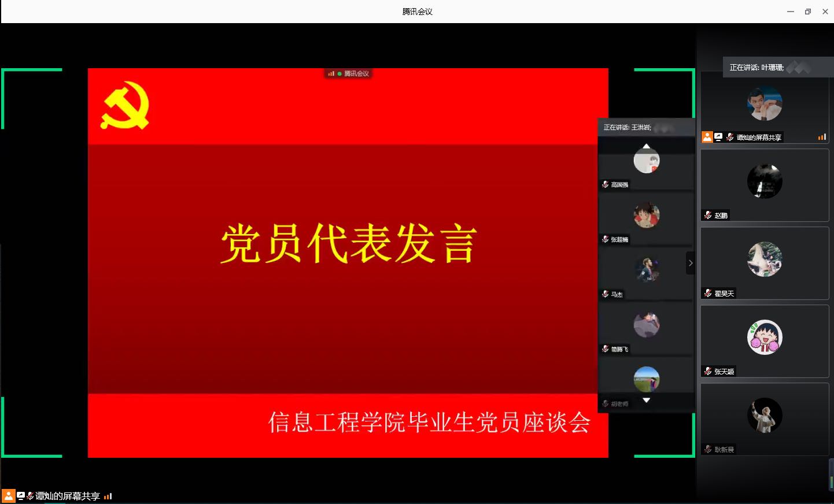Click the muted mic icon beside 马杰
834x504 pixels.
click(606, 294)
